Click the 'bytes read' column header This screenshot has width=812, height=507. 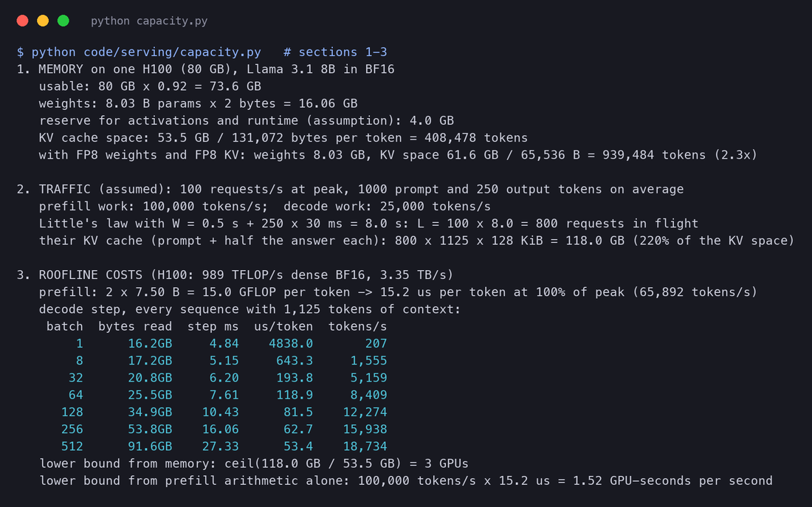coord(135,326)
